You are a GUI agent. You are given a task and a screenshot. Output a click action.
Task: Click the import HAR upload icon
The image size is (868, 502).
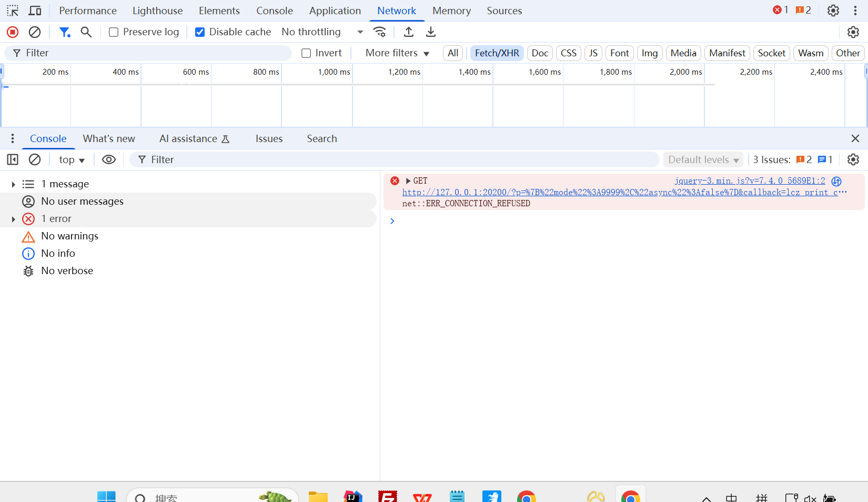(409, 32)
